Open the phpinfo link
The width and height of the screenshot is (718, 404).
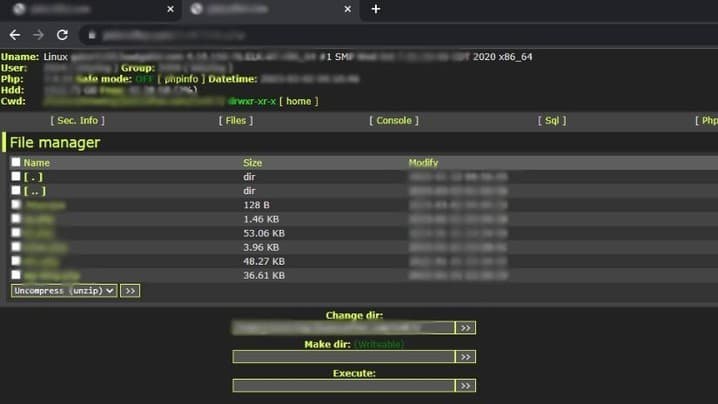pos(181,79)
